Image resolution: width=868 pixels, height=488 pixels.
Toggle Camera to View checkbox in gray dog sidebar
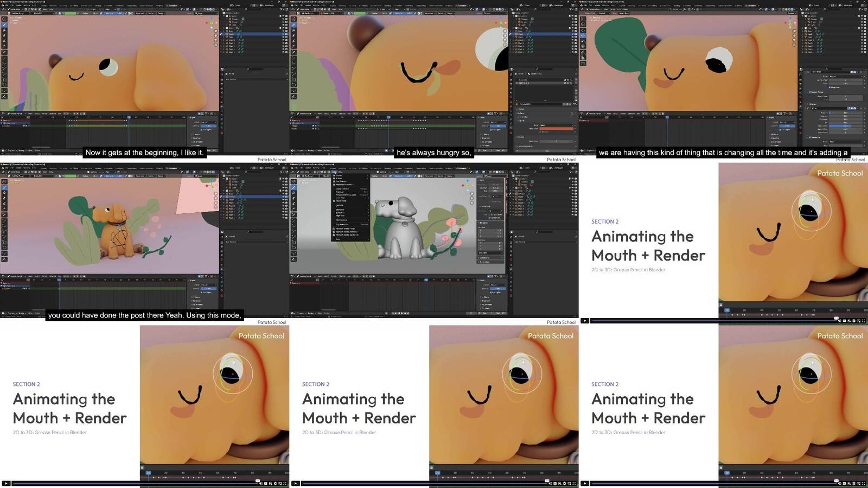tap(489, 218)
